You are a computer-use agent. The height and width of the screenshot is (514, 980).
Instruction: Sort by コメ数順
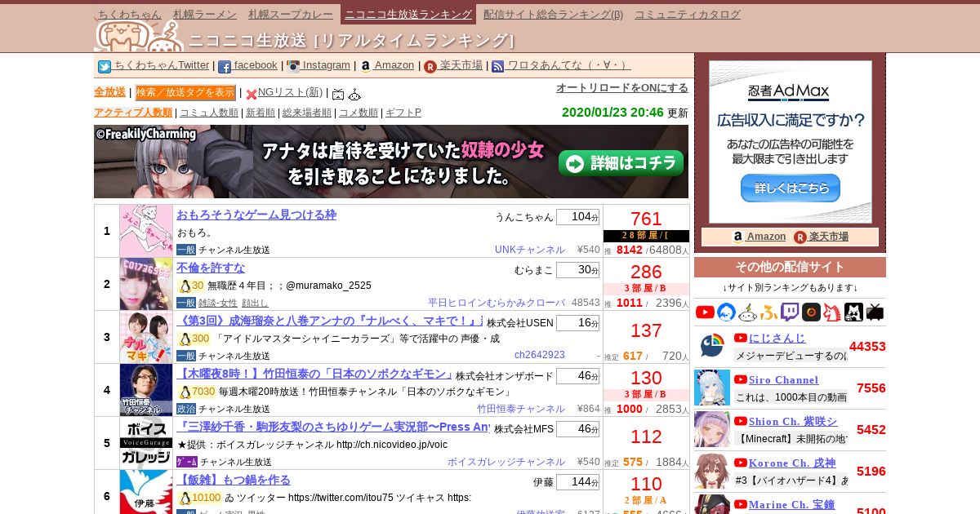(x=359, y=113)
